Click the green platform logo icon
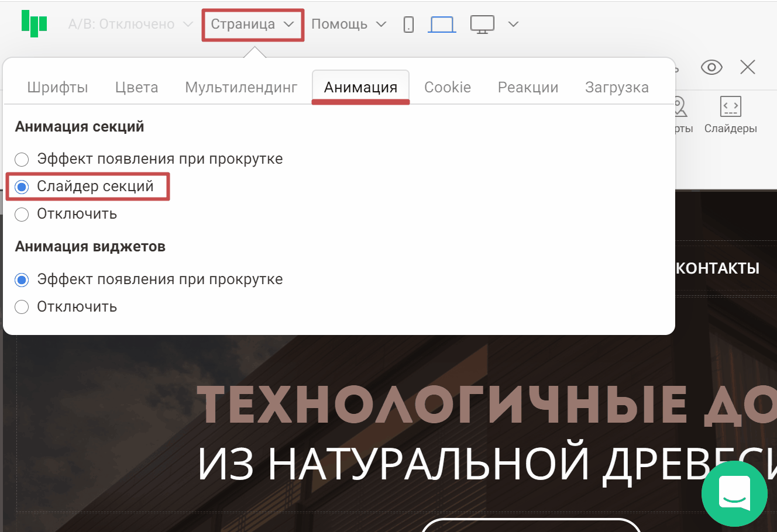The height and width of the screenshot is (532, 777). coord(34,24)
